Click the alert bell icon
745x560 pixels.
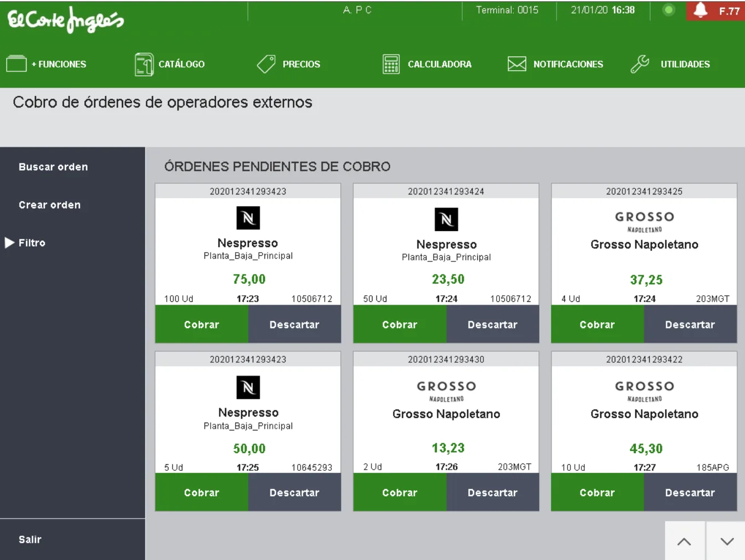701,10
